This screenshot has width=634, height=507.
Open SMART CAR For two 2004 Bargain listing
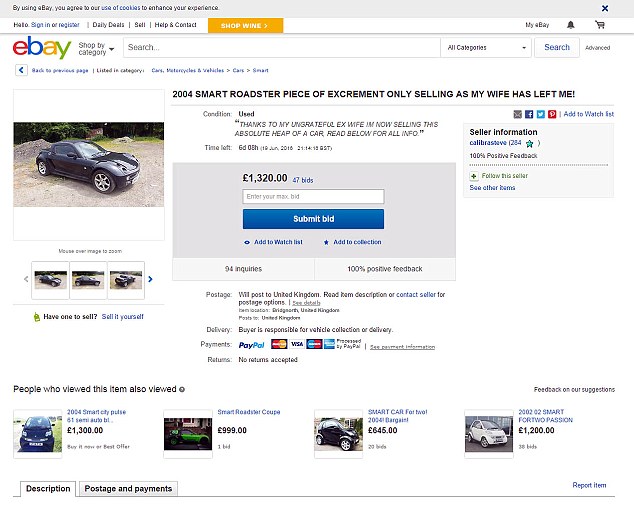pyautogui.click(x=397, y=416)
